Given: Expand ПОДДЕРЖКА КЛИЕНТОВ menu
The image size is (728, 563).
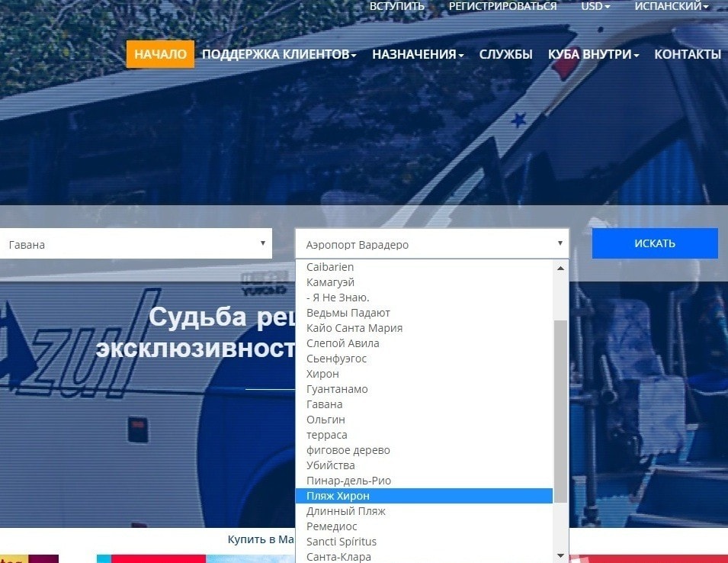Looking at the screenshot, I should [x=279, y=54].
